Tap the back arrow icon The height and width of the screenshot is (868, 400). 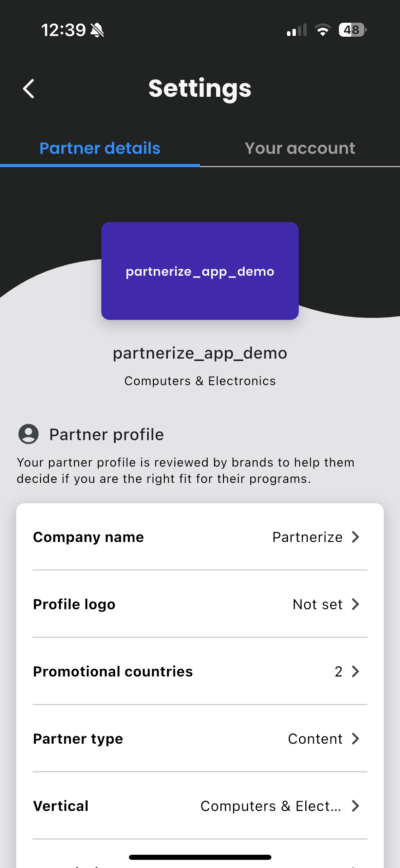pos(28,89)
